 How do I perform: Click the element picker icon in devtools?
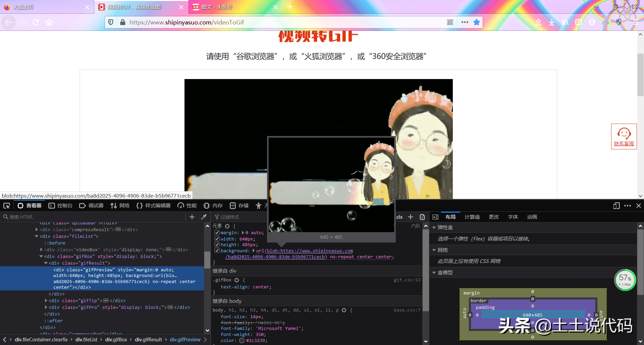[x=7, y=206]
